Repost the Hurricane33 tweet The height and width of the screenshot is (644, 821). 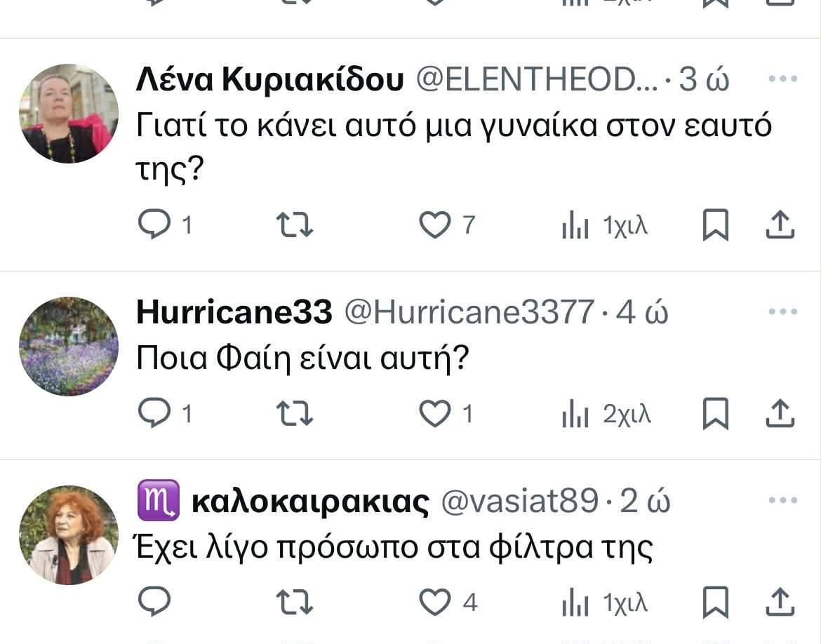295,413
